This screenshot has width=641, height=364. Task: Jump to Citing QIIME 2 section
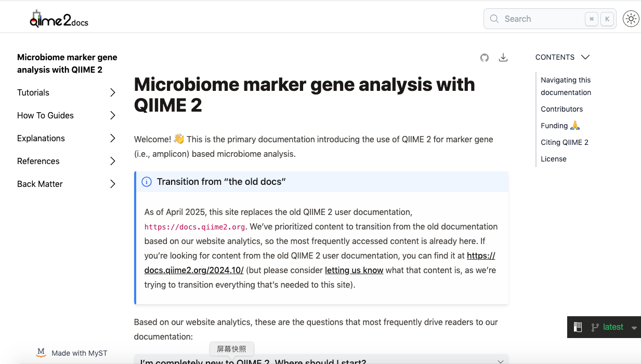point(564,142)
